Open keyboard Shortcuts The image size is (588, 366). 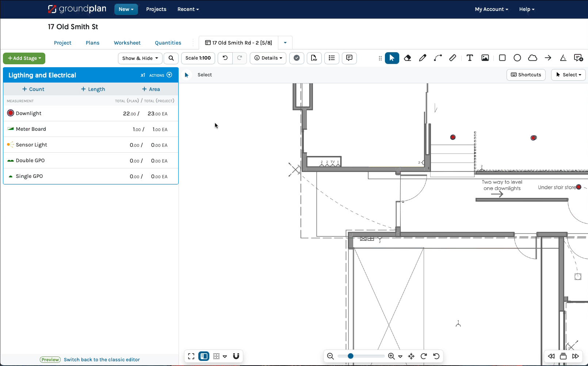pos(526,75)
